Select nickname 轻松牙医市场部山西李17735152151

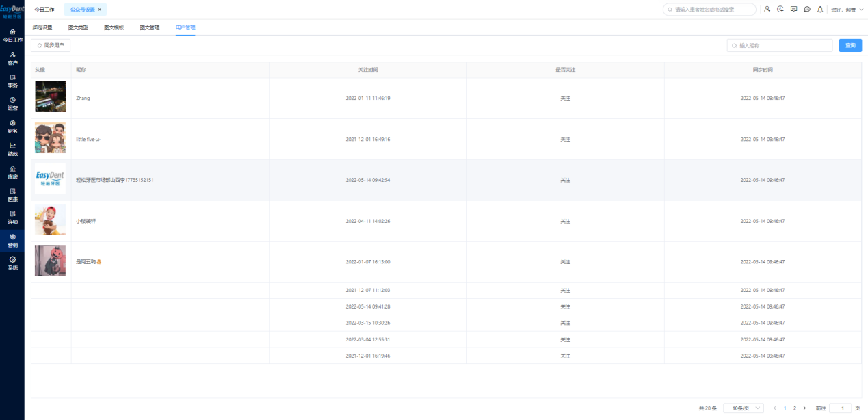click(115, 180)
